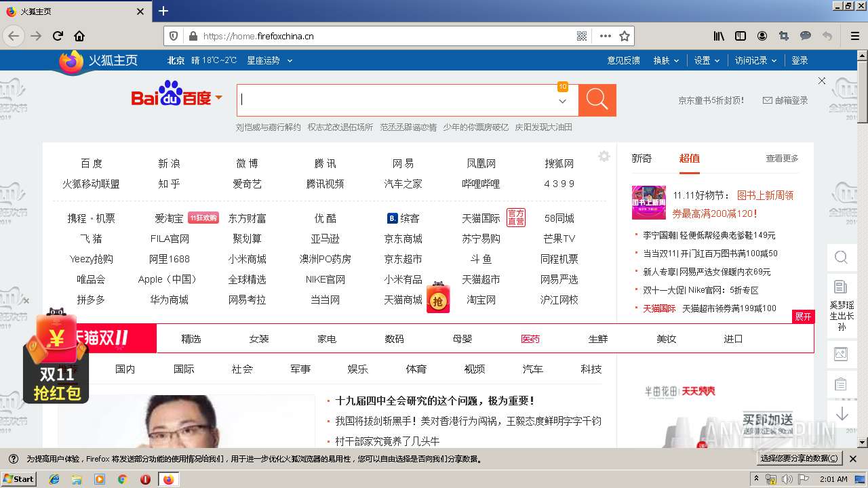Expand the 星座运势 dropdown
The width and height of the screenshot is (868, 488).
coord(270,60)
